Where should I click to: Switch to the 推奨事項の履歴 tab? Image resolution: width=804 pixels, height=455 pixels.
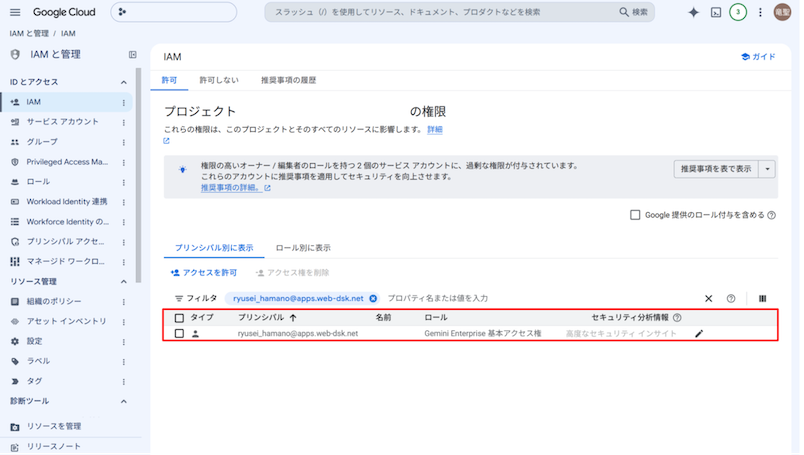[289, 81]
